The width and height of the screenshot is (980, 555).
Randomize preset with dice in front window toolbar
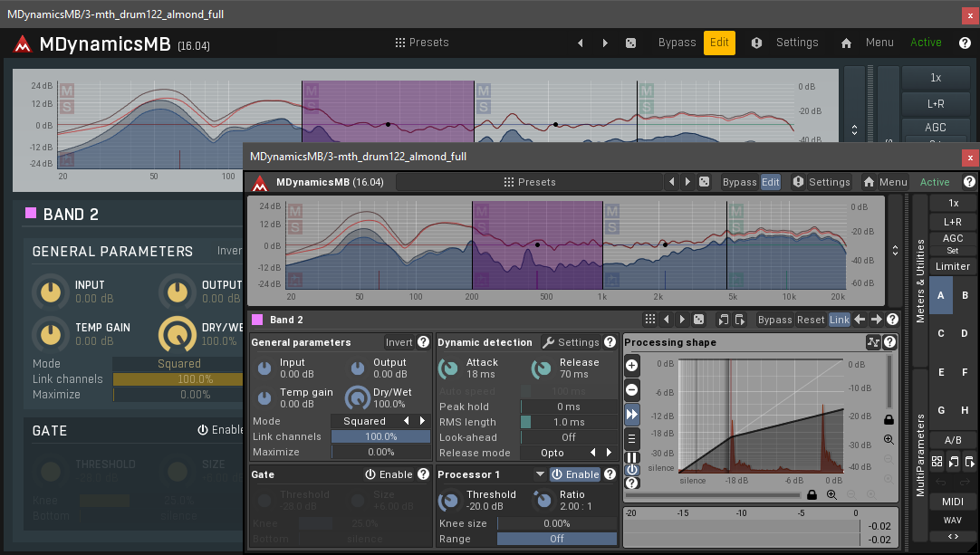click(705, 182)
